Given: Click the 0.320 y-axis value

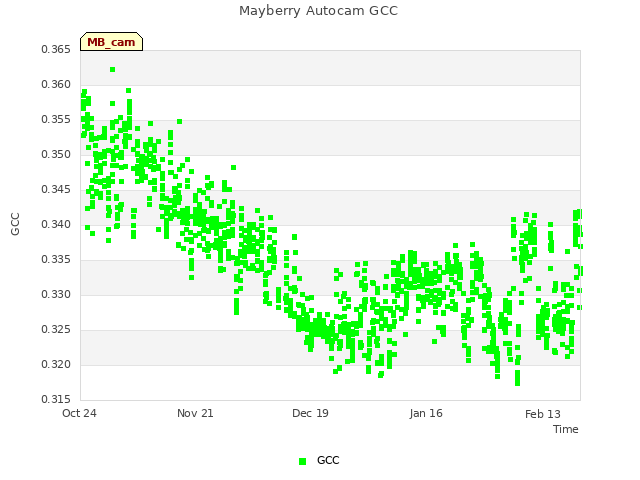Looking at the screenshot, I should 56,364.
